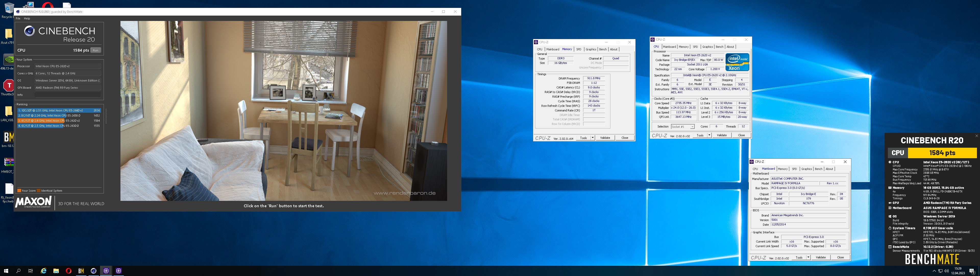This screenshot has height=276, width=980.
Task: Click Validate in CPU-tab CPU-Z window
Action: (x=722, y=135)
